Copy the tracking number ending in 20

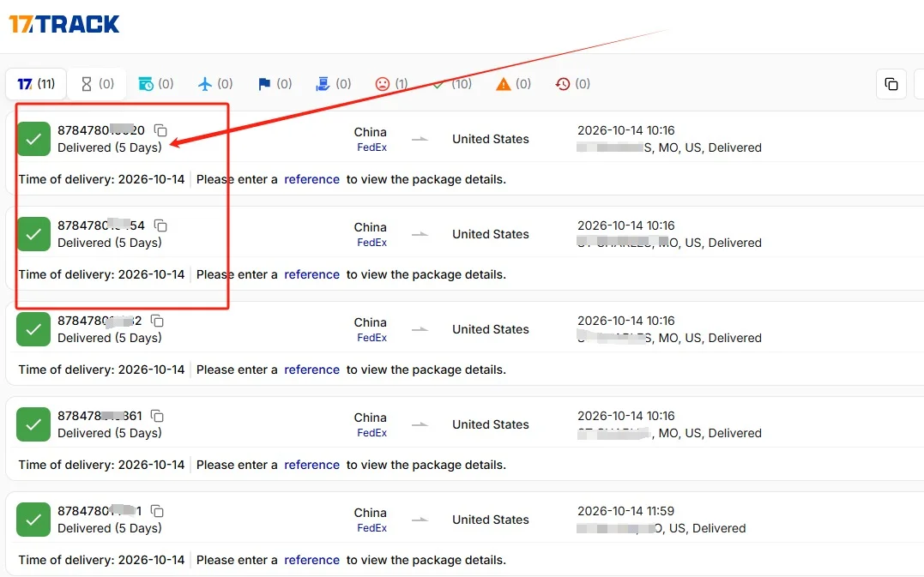[x=160, y=130]
